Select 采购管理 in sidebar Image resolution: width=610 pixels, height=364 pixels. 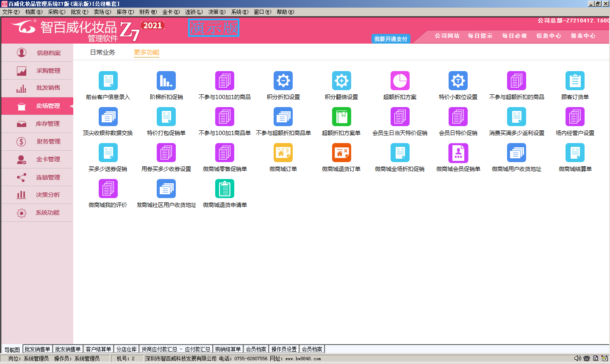(x=37, y=71)
